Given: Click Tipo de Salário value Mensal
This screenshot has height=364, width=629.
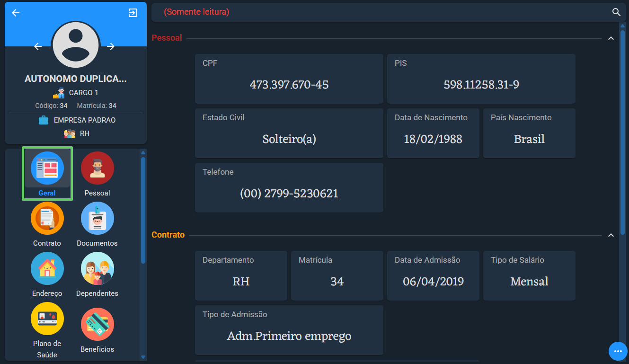Looking at the screenshot, I should pos(529,282).
